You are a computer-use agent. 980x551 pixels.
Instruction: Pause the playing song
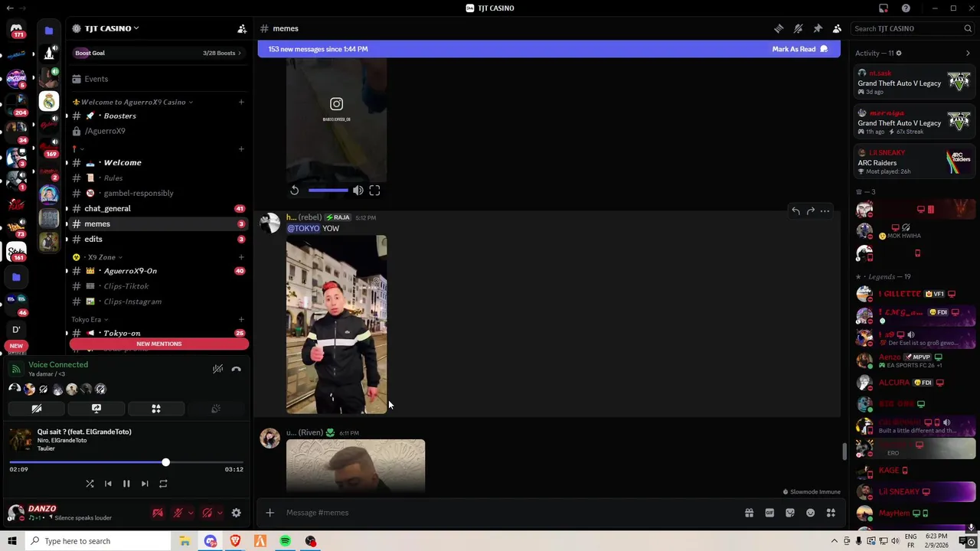(126, 484)
